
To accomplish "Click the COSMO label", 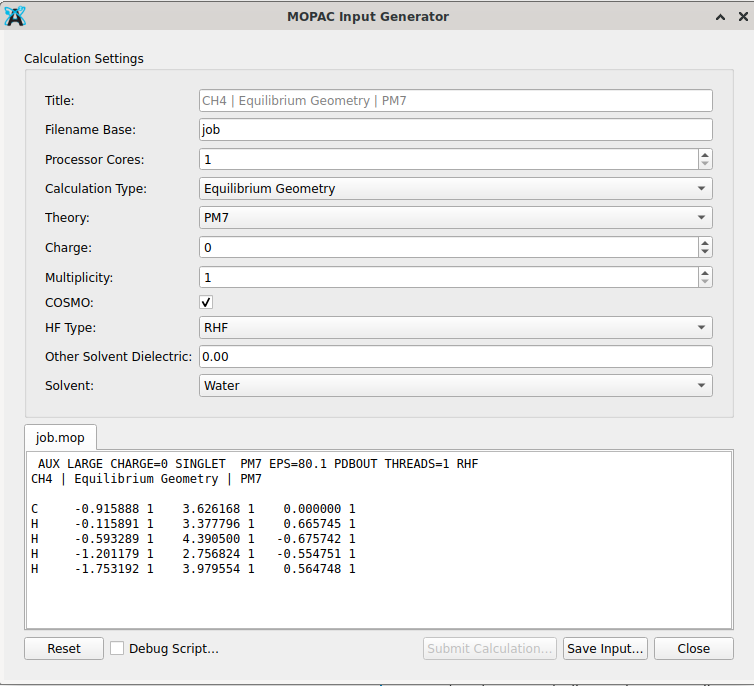I will coord(69,303).
